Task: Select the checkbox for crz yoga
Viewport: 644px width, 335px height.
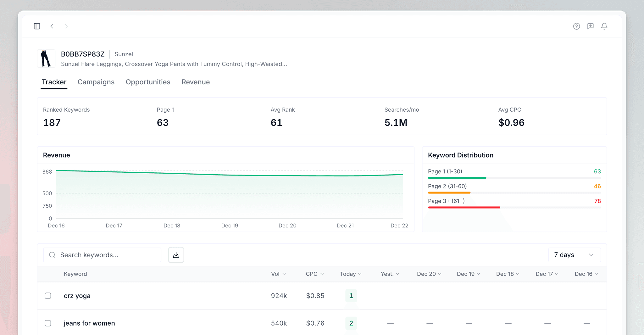Action: point(48,296)
